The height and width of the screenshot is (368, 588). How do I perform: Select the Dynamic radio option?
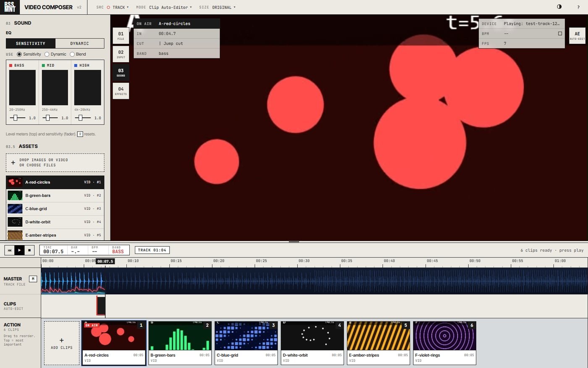(x=47, y=54)
